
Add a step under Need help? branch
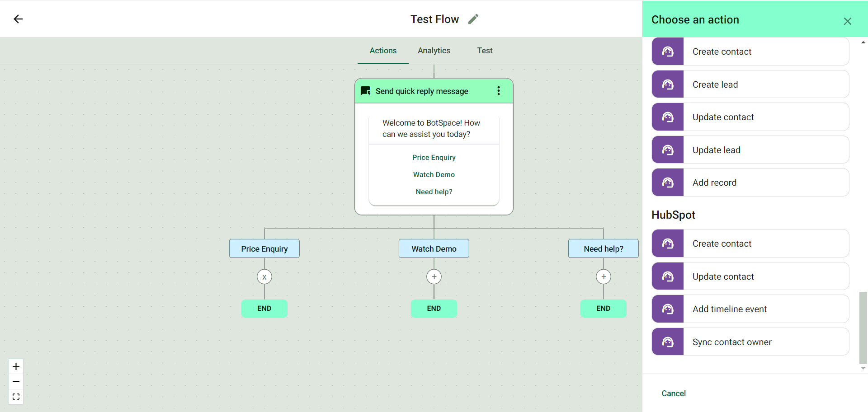604,277
